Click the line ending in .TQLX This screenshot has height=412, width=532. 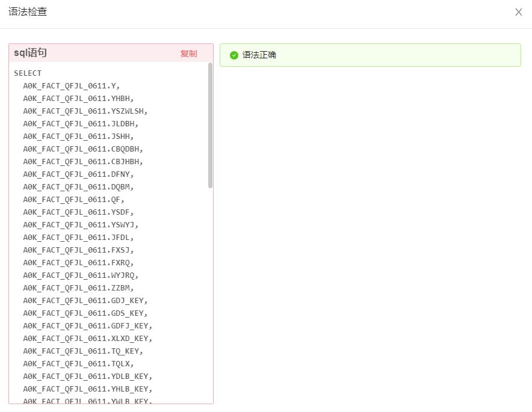pyautogui.click(x=78, y=364)
